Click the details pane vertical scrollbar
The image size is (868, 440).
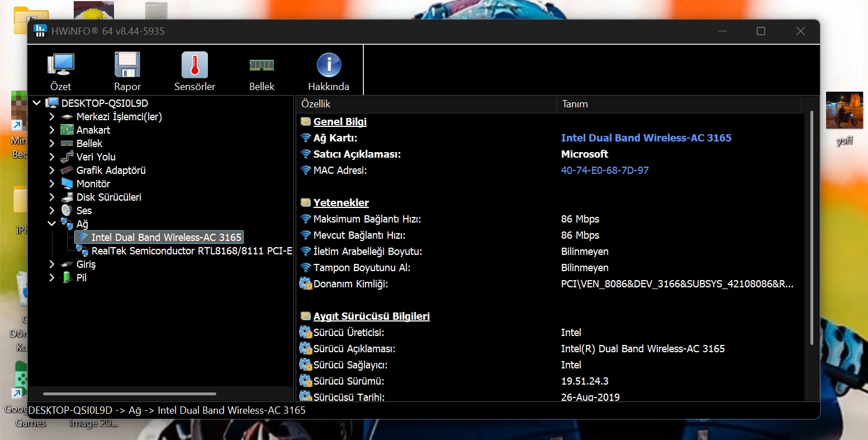(x=812, y=228)
